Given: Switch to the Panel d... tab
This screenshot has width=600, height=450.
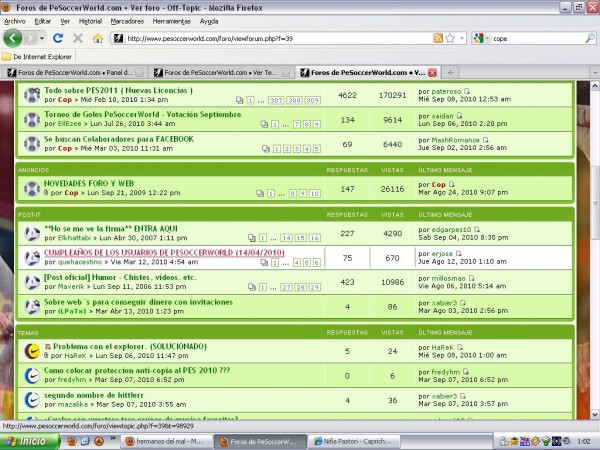Looking at the screenshot, I should pyautogui.click(x=75, y=72).
